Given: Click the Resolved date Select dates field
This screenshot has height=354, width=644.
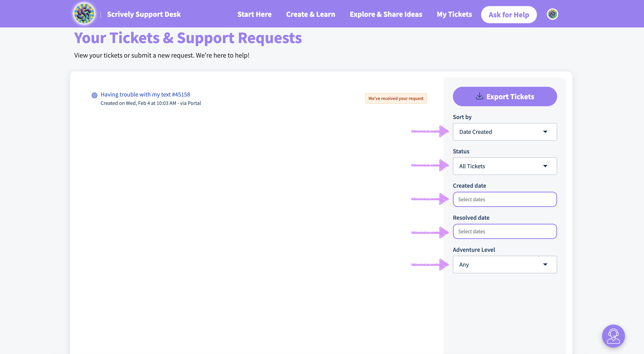Looking at the screenshot, I should pyautogui.click(x=505, y=231).
